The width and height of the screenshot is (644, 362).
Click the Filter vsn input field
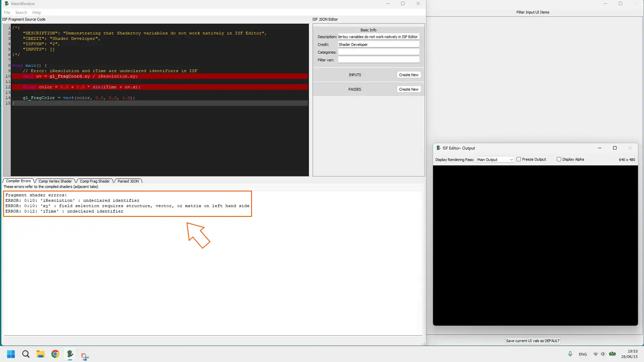[x=378, y=60]
